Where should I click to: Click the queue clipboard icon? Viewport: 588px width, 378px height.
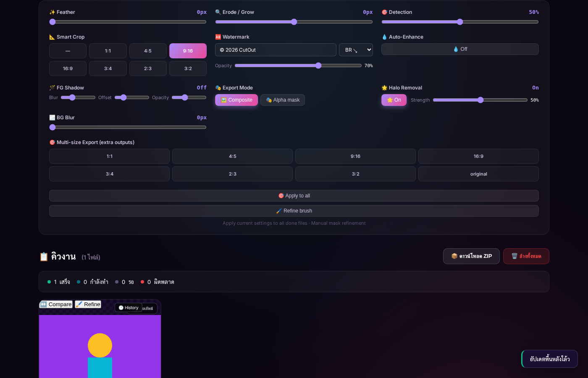pos(44,257)
